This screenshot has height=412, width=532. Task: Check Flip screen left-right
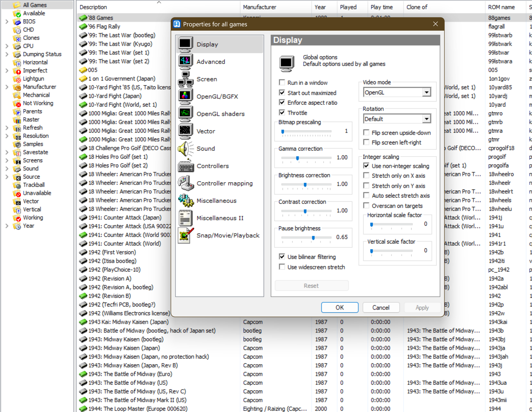pos(366,142)
